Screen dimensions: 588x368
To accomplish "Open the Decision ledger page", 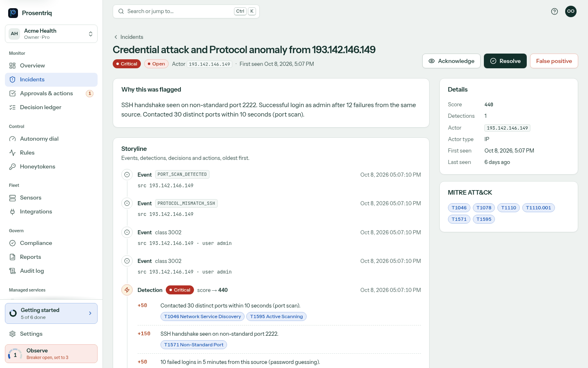I will click(x=51, y=107).
